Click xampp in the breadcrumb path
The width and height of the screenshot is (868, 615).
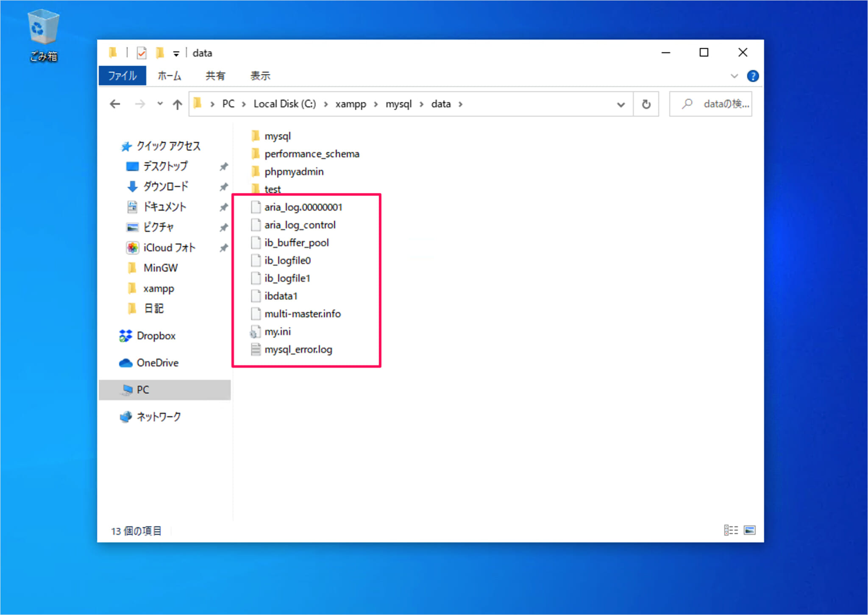click(351, 104)
